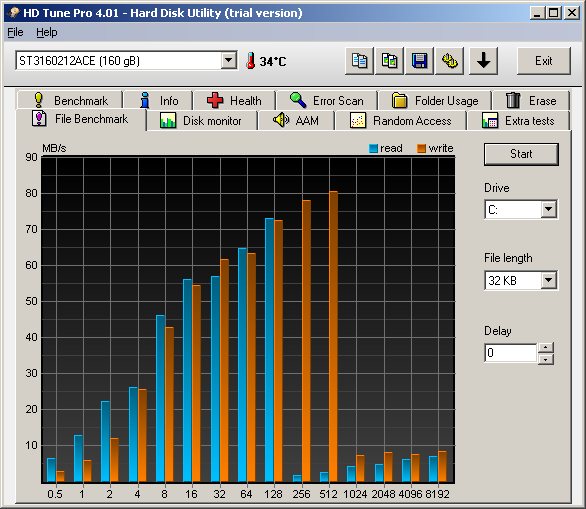Click the down arrow minimize-to-tray icon
The image size is (586, 509).
tap(483, 61)
